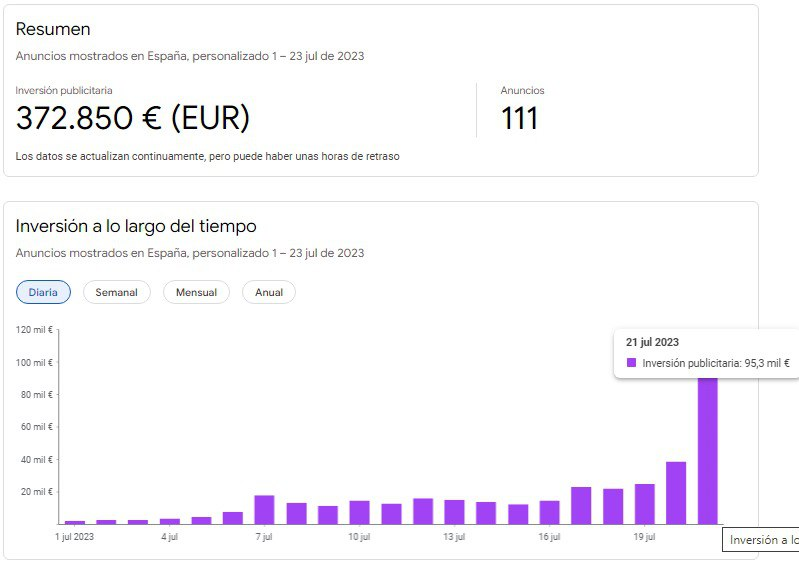Screen dimensions: 799x561
Task: Click the 1 jul 2023 bar
Action: 75,522
